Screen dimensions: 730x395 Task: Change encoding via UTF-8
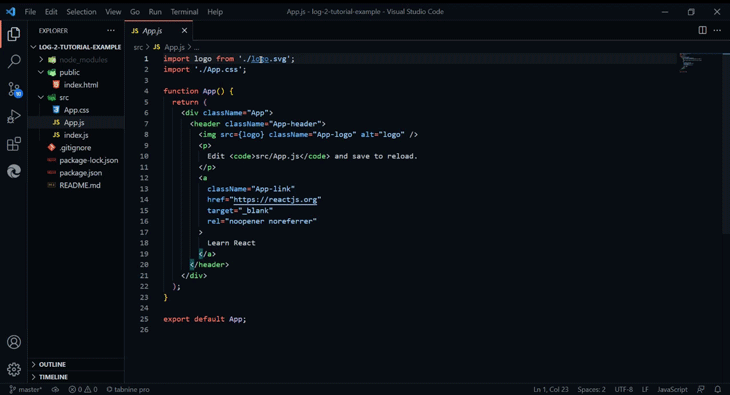pos(623,389)
